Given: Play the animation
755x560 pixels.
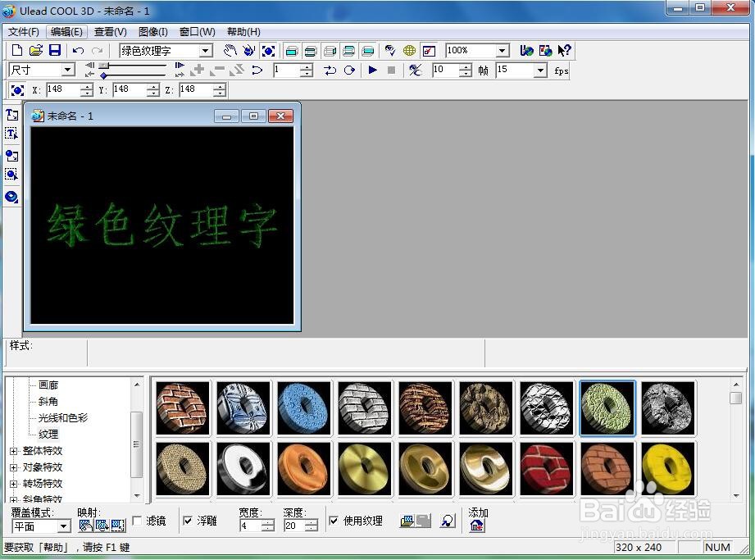Looking at the screenshot, I should 372,70.
